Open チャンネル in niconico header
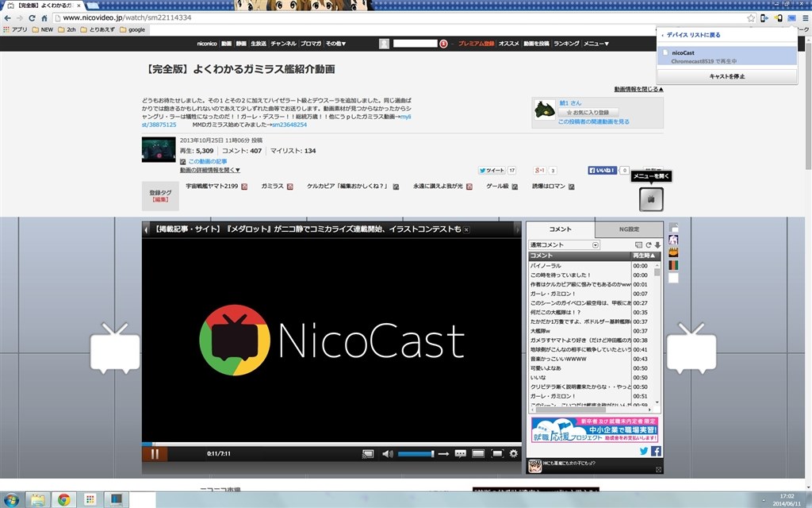 [x=283, y=44]
